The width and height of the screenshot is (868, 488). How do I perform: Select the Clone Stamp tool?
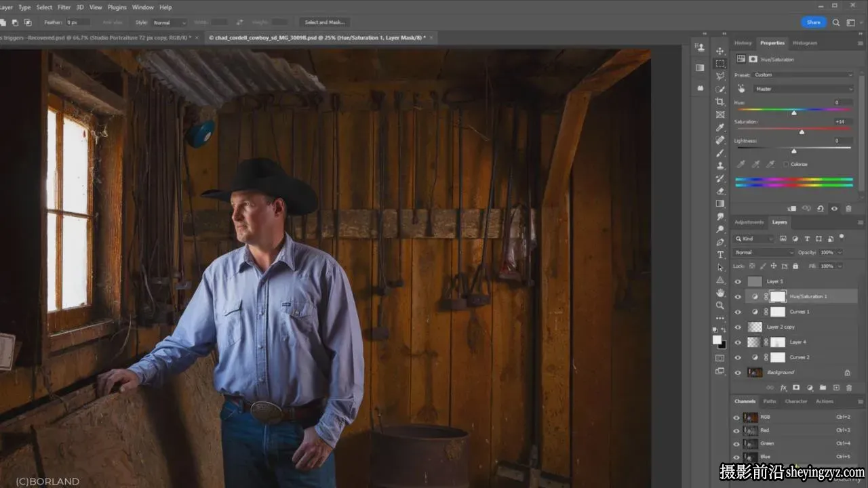coord(720,166)
